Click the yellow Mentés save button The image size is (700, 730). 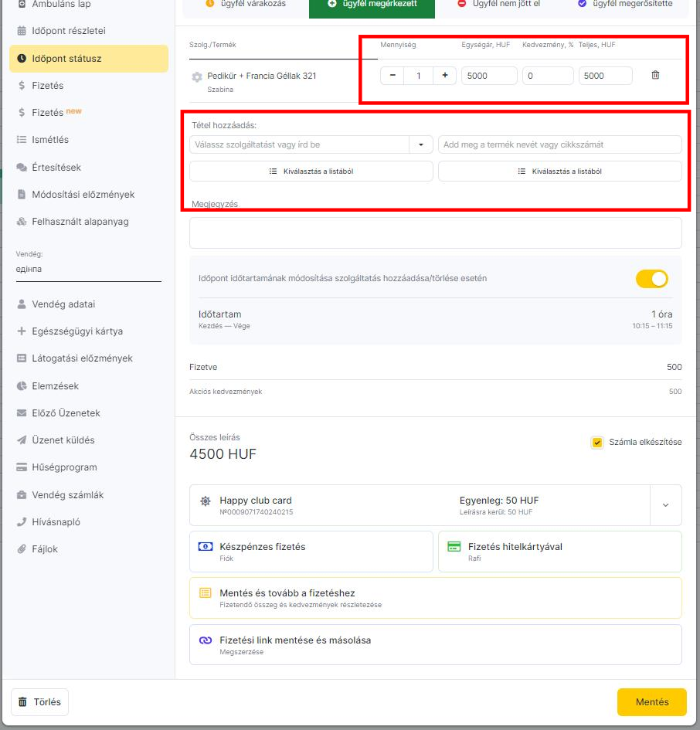point(652,702)
